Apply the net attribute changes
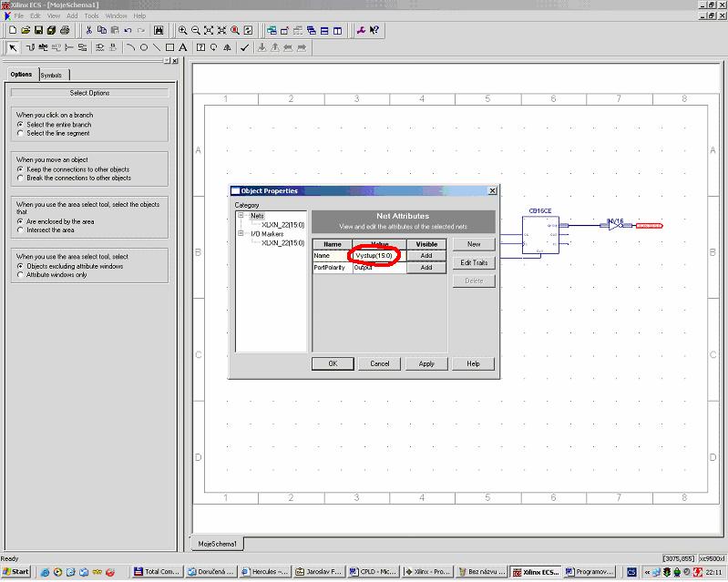The height and width of the screenshot is (582, 728). [x=426, y=363]
